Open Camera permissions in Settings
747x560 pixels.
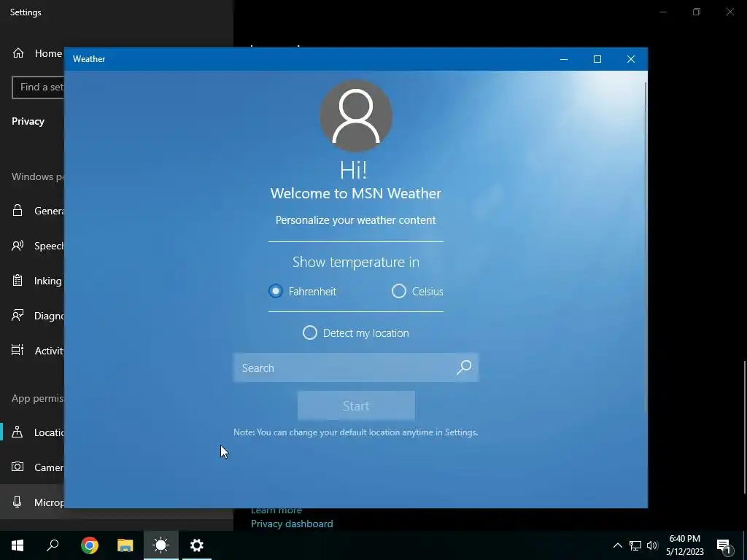coord(34,467)
